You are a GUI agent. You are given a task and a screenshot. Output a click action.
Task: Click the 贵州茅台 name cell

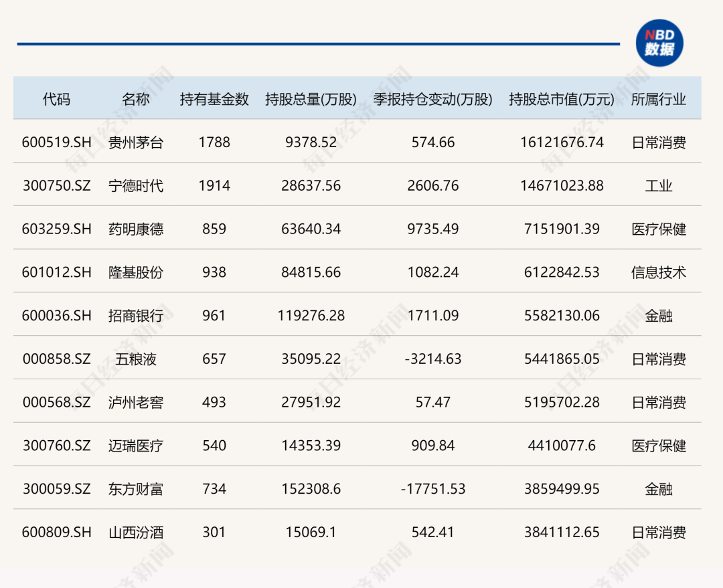[135, 142]
